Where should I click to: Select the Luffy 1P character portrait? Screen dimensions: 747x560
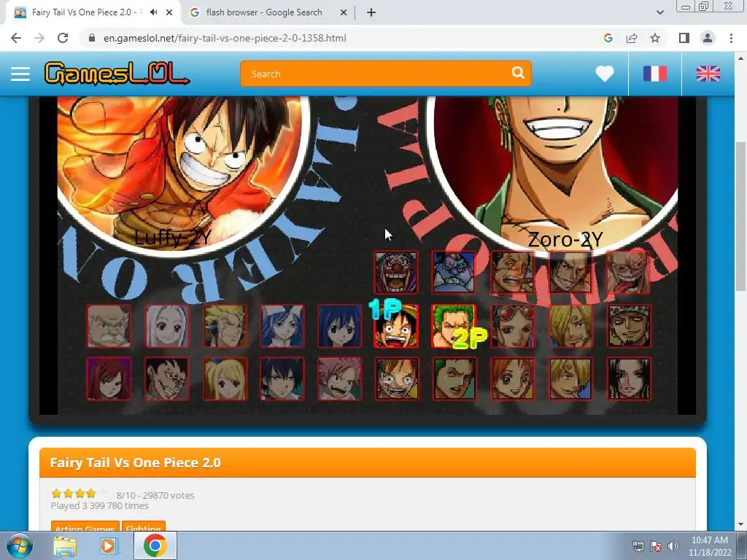click(x=396, y=326)
